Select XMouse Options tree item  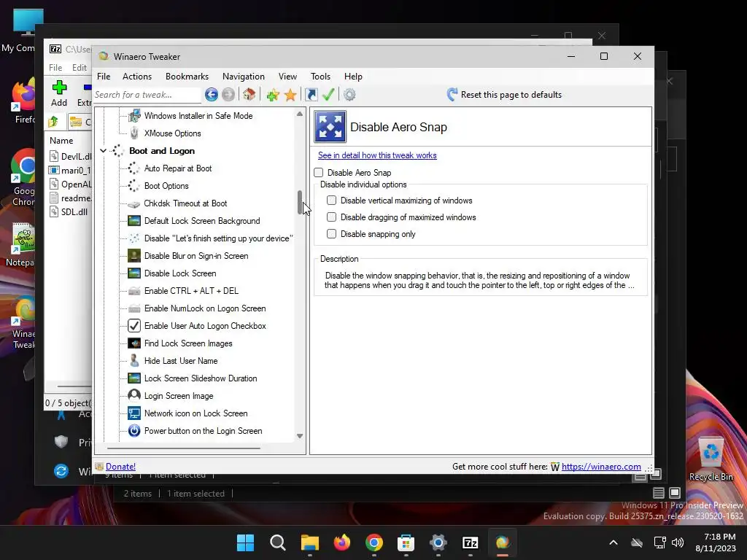172,133
